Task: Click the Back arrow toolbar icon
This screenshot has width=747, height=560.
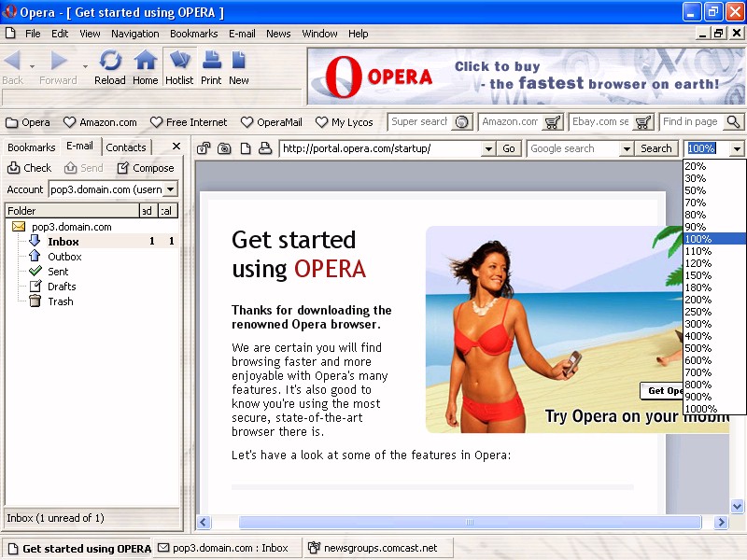Action: [x=12, y=61]
